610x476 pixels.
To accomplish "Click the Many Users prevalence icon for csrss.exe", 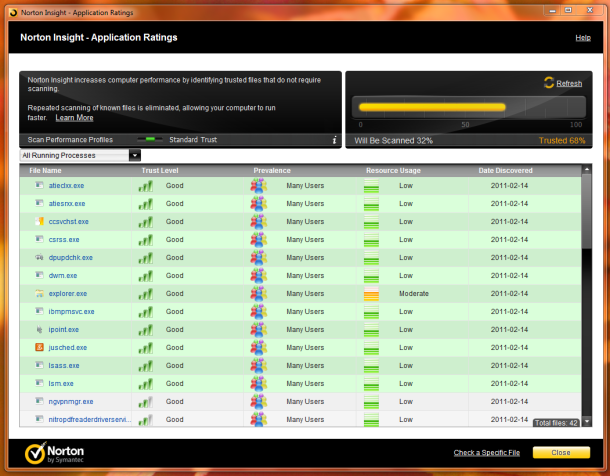I will coord(259,239).
